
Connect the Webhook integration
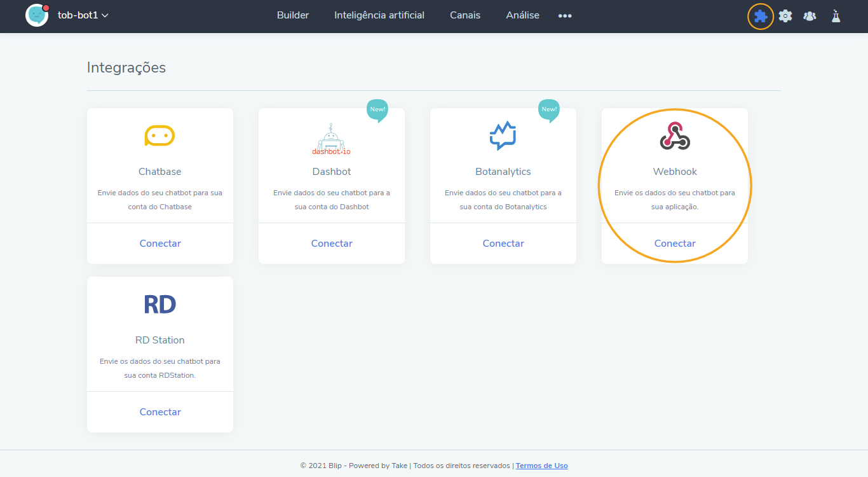[x=675, y=244]
